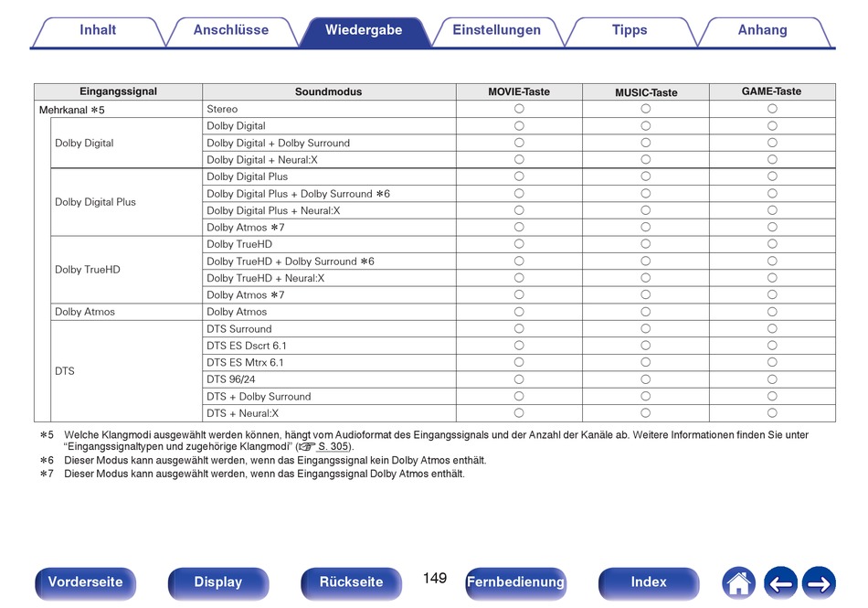Go back with the left arrow icon
Image resolution: width=868 pixels, height=608 pixels.
(780, 583)
